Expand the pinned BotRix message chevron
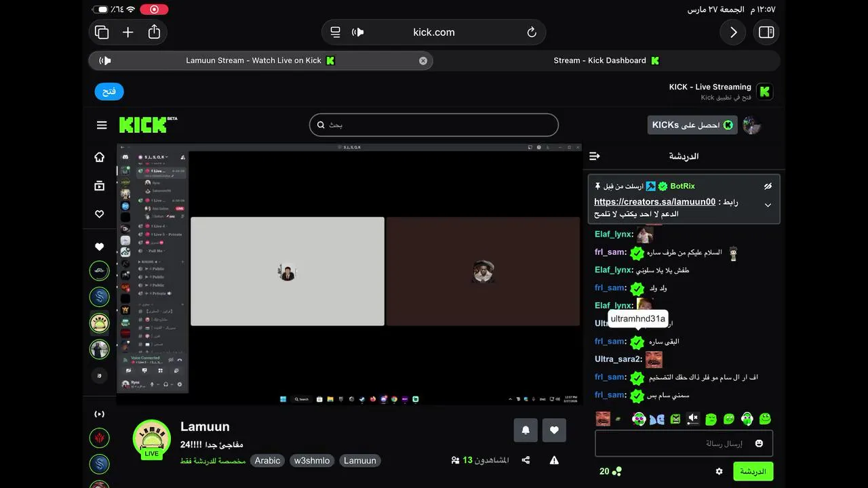Viewport: 868px width, 488px height. coord(768,205)
